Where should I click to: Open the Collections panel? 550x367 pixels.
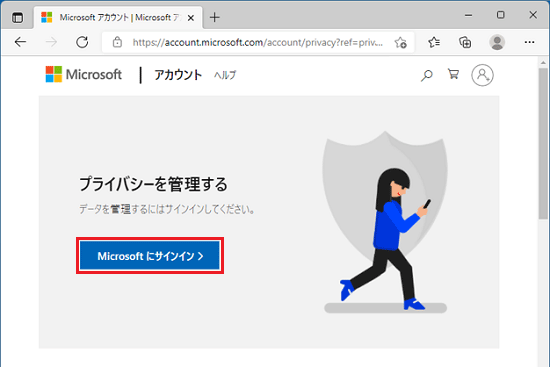[x=465, y=42]
